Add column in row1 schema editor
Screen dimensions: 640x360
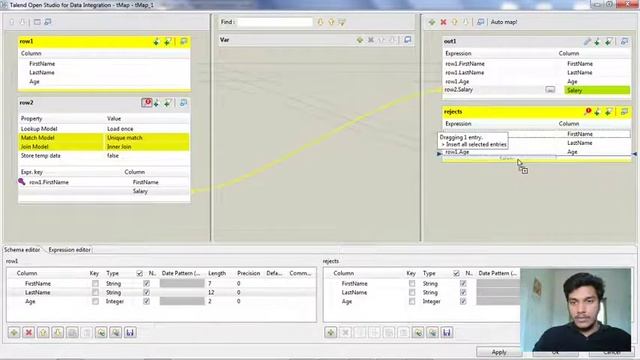(x=14, y=333)
